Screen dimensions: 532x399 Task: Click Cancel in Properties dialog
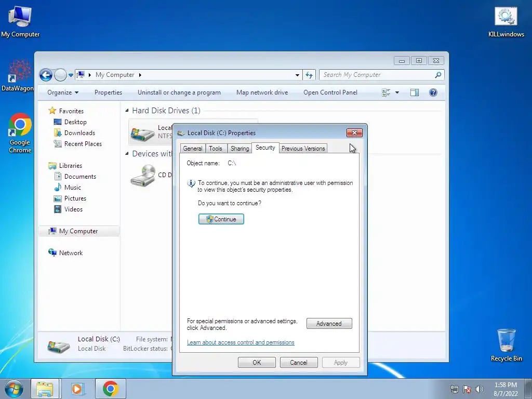[x=299, y=362]
